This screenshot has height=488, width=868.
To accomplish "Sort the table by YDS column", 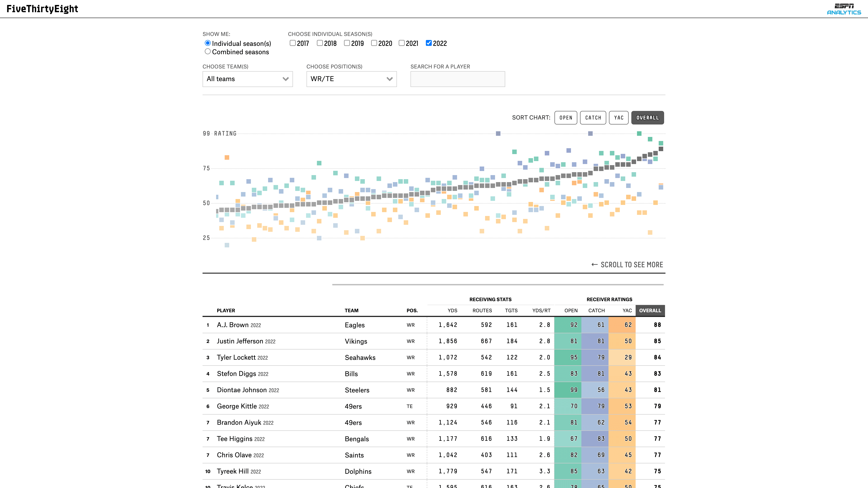I will point(452,310).
